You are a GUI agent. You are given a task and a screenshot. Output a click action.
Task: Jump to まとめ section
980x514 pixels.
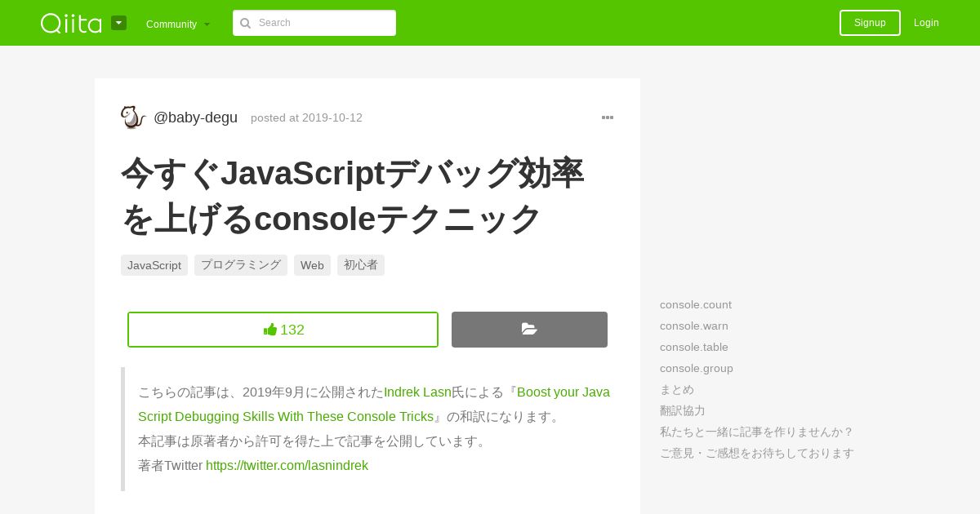pos(677,390)
